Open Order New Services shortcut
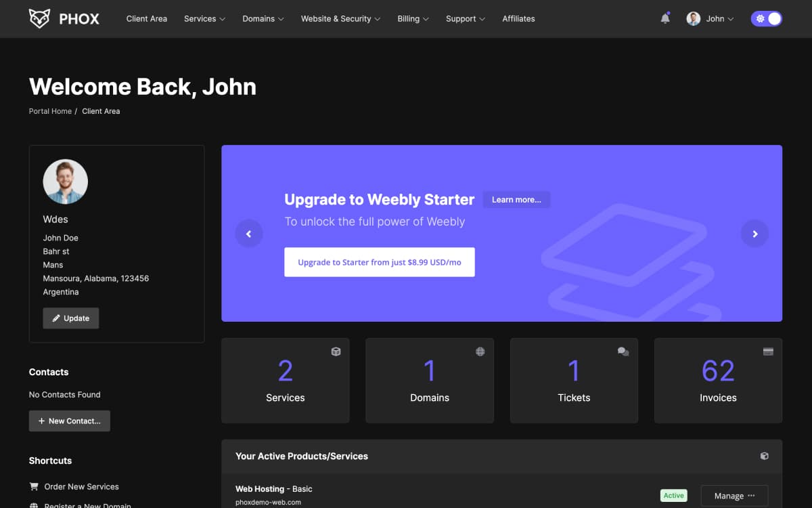 (x=81, y=486)
